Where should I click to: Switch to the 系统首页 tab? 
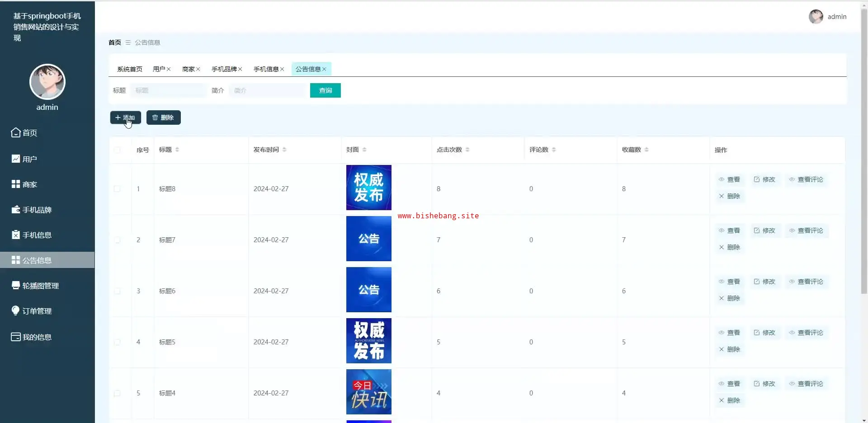click(x=129, y=69)
